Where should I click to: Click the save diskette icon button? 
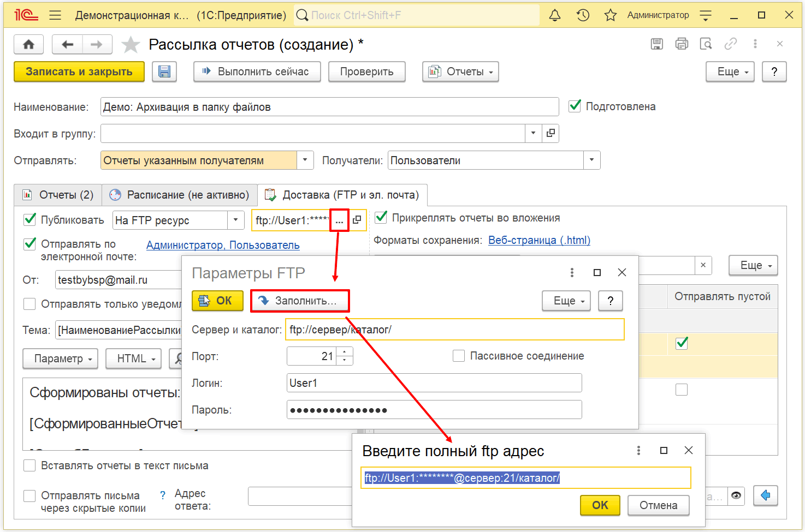tap(164, 71)
